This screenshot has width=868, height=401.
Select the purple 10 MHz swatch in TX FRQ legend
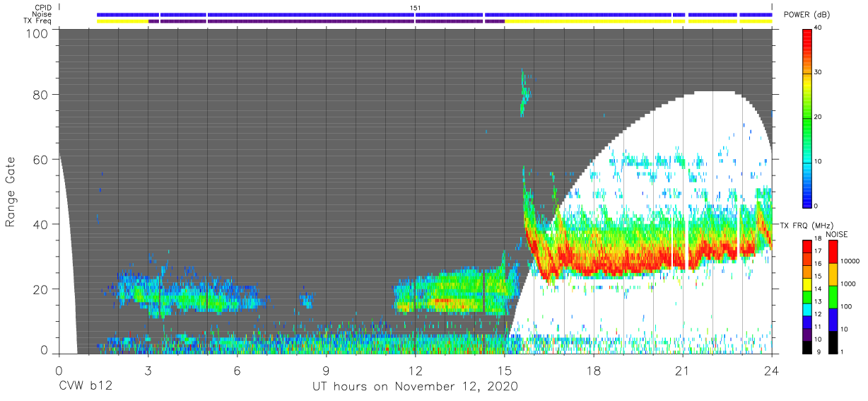click(x=808, y=334)
